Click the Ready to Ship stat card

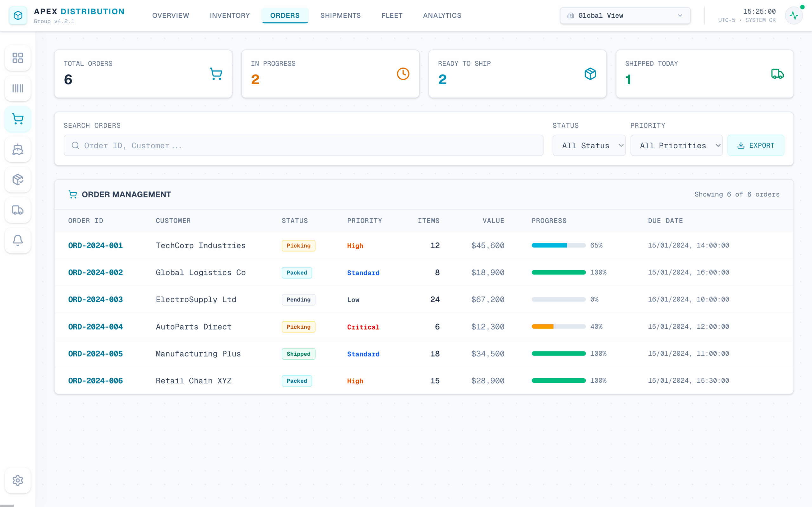point(517,74)
